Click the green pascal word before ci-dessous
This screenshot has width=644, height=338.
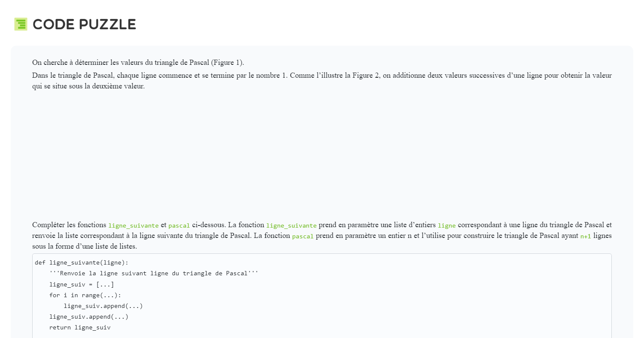179,225
